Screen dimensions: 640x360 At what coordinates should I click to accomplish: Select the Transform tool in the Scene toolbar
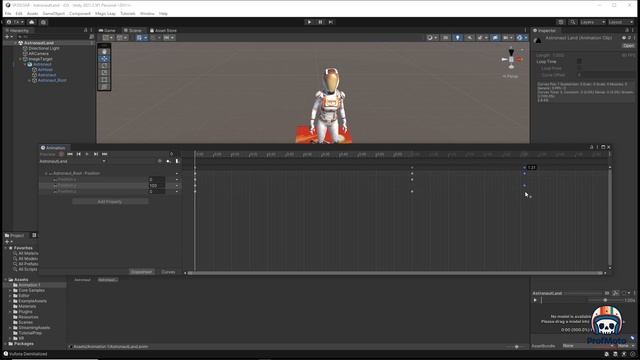point(104,87)
